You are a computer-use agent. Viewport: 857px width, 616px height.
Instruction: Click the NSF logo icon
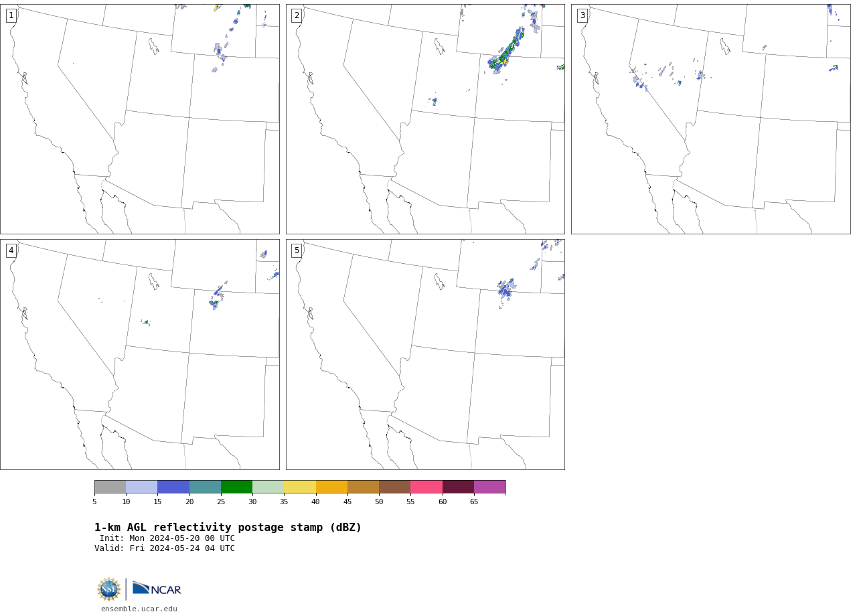point(108,589)
